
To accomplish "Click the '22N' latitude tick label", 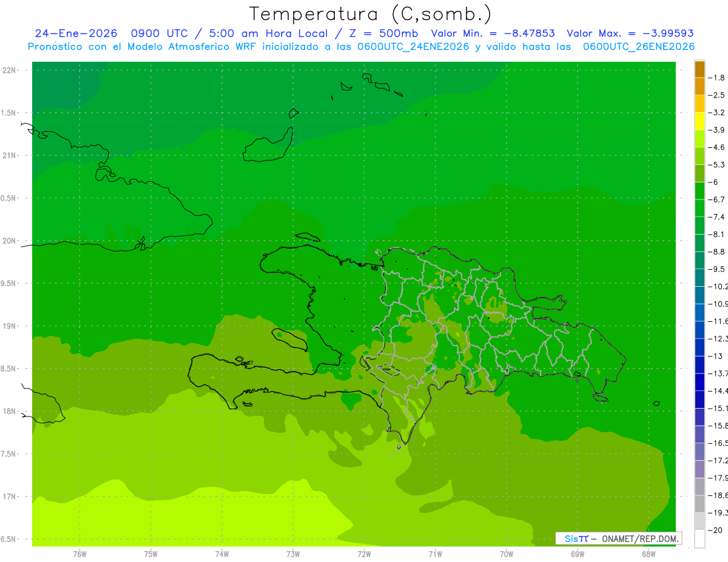I will coord(9,70).
